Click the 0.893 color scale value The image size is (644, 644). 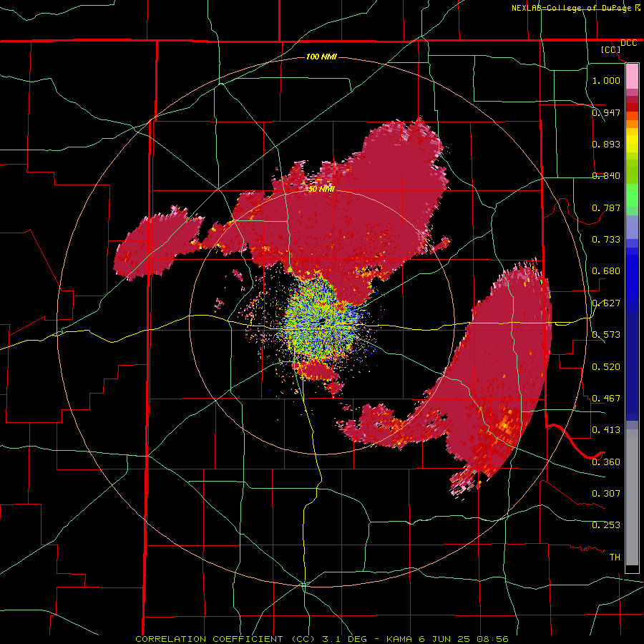606,144
